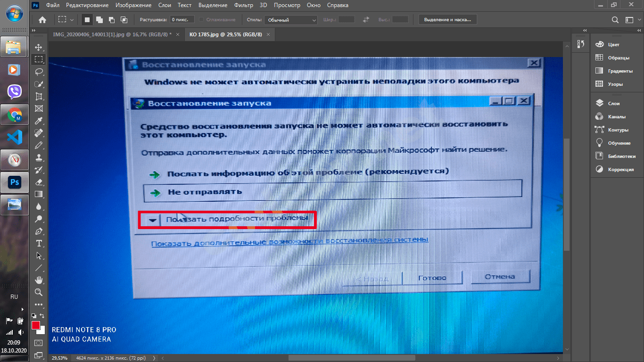Open the Коррекция panel
The image size is (644, 362).
621,169
